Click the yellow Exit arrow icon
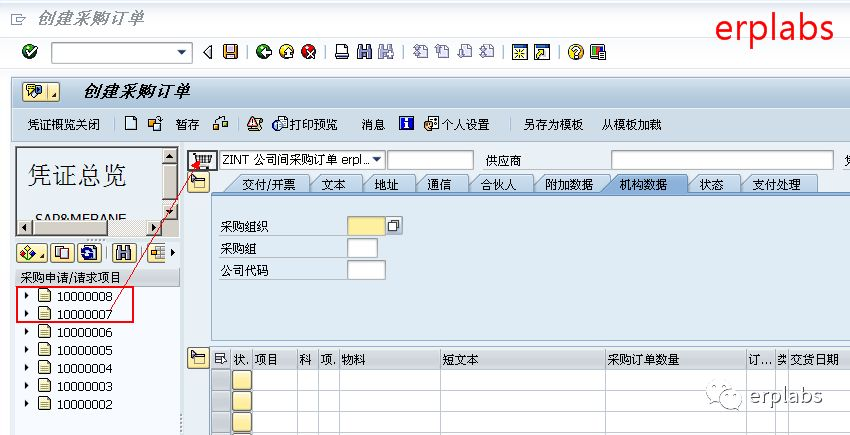 coord(286,52)
